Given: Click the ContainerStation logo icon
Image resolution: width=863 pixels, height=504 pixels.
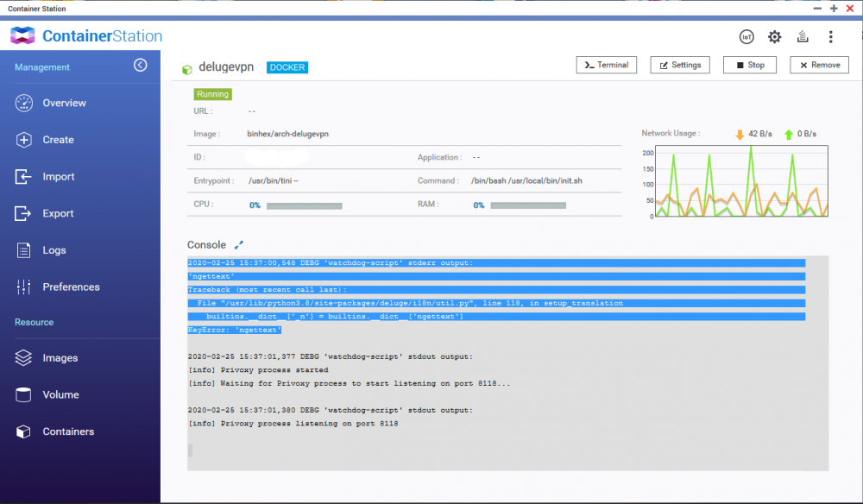Looking at the screenshot, I should pyautogui.click(x=22, y=35).
